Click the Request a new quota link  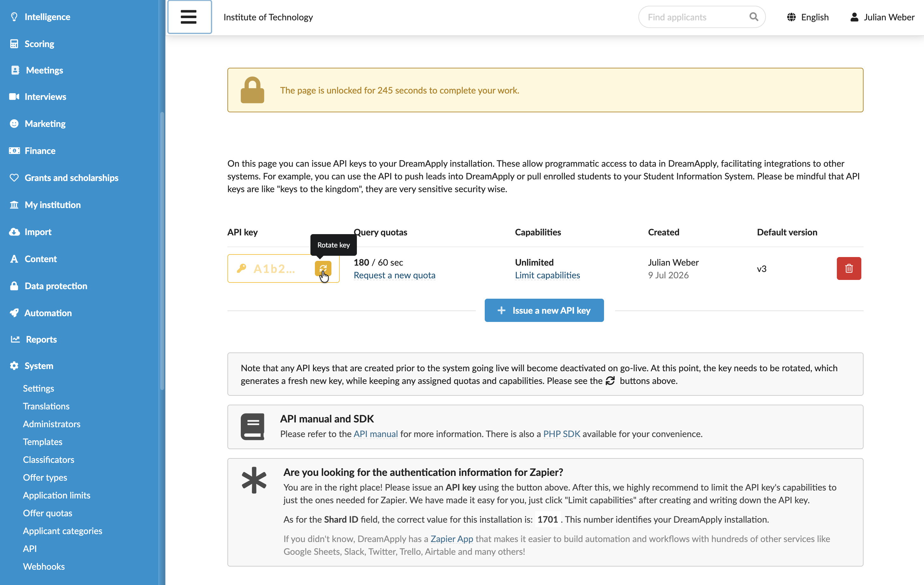pyautogui.click(x=394, y=275)
